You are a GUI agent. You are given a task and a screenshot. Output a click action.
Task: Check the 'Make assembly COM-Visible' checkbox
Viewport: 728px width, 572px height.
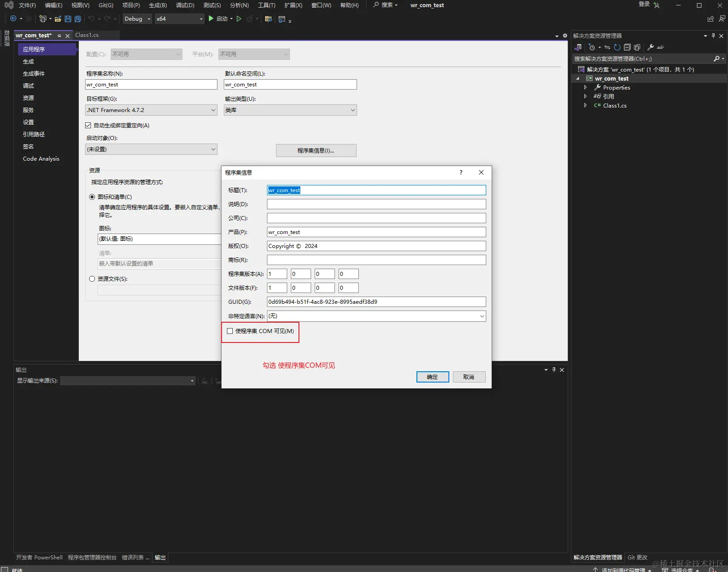[x=230, y=331]
